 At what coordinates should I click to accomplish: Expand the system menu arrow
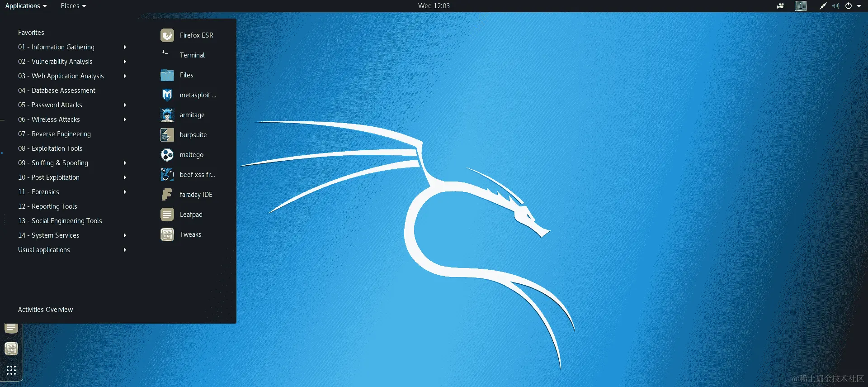(x=859, y=6)
